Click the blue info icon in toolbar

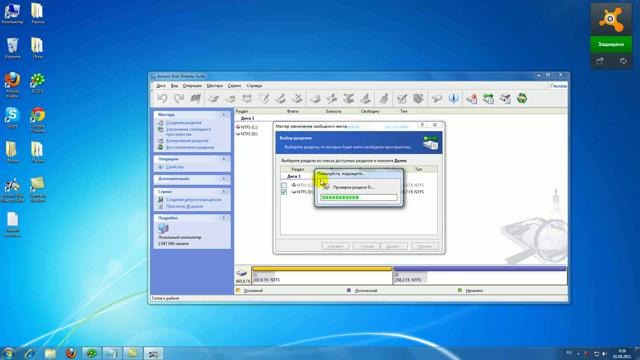tap(453, 98)
